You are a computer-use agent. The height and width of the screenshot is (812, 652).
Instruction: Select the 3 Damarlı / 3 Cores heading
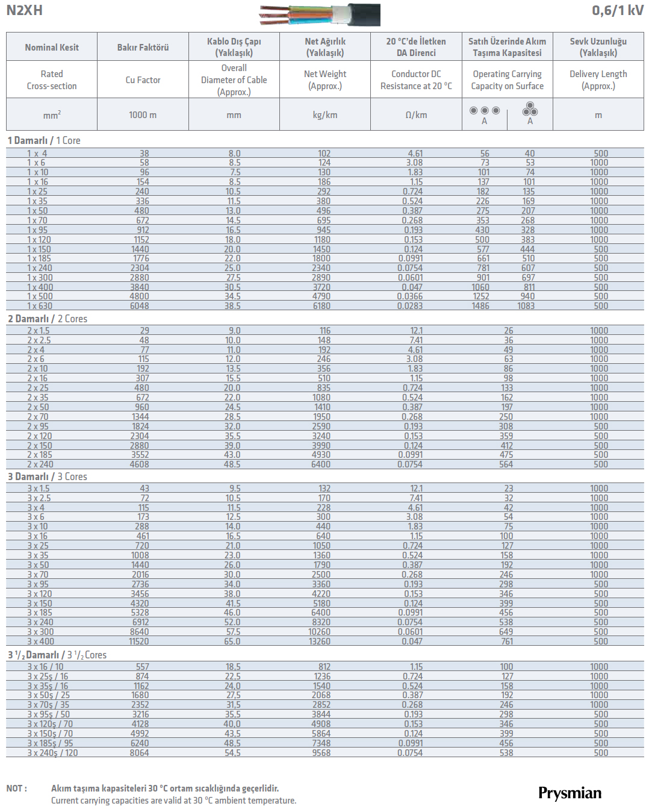[x=48, y=476]
